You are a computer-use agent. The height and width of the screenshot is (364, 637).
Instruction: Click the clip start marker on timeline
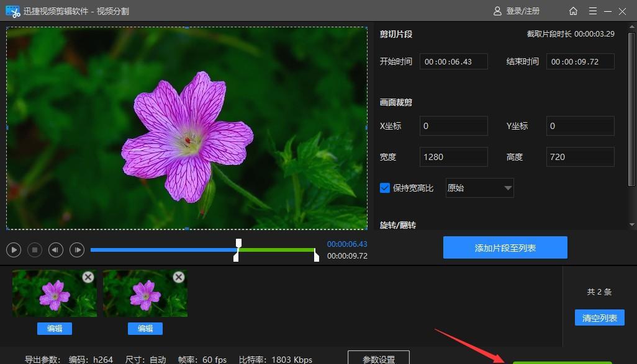click(x=236, y=257)
